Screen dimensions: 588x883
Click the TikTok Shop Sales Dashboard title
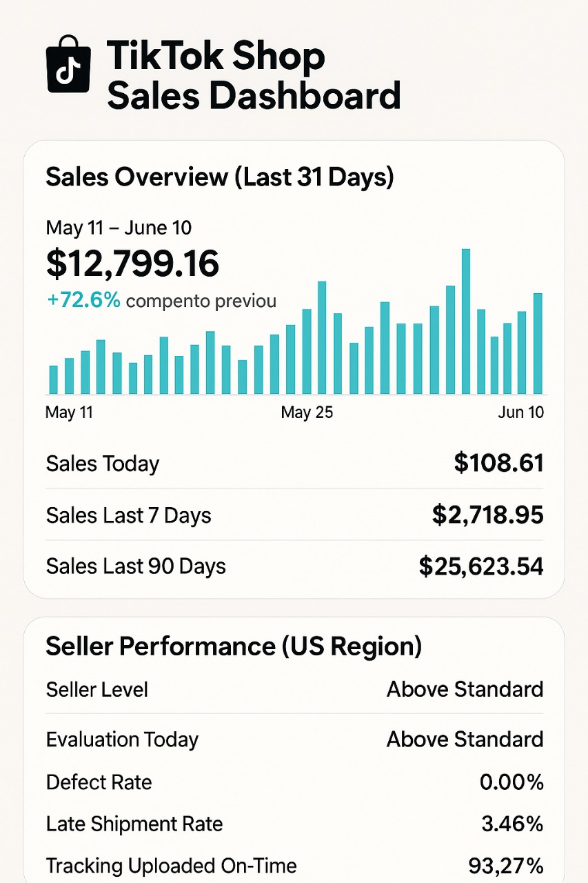(253, 76)
